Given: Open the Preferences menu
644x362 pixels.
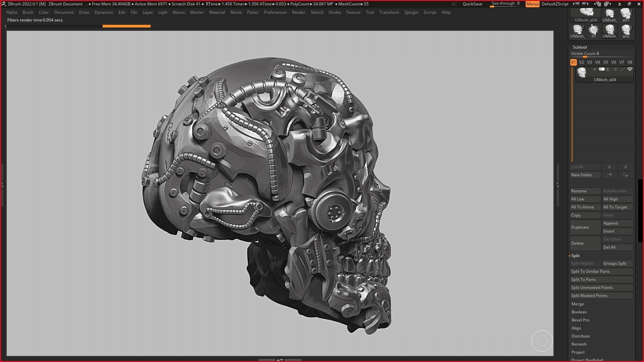Looking at the screenshot, I should [x=275, y=12].
